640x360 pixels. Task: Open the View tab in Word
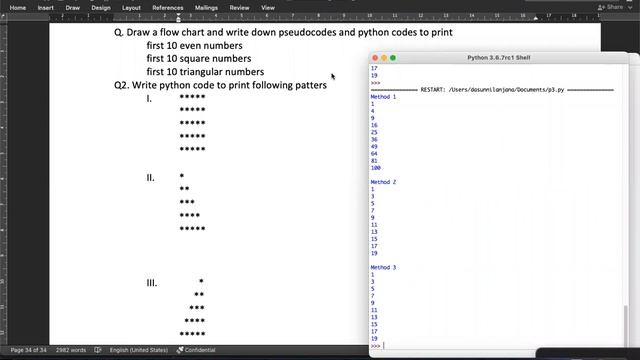(x=268, y=8)
